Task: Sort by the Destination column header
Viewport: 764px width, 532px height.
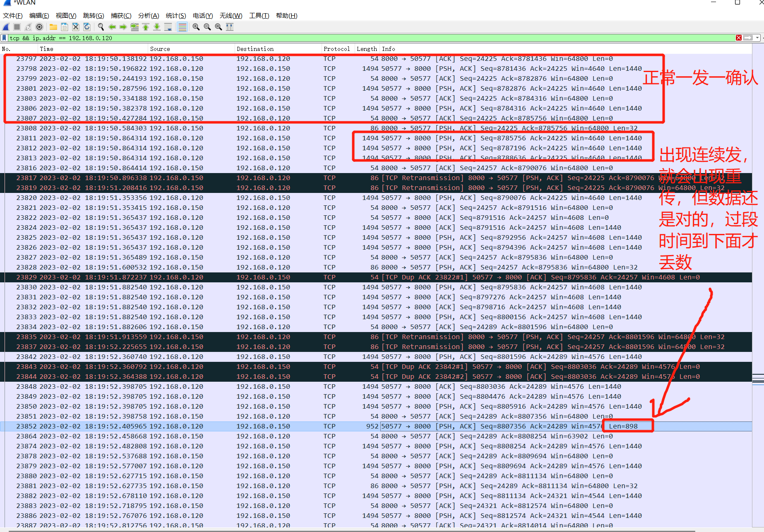Action: [278, 49]
